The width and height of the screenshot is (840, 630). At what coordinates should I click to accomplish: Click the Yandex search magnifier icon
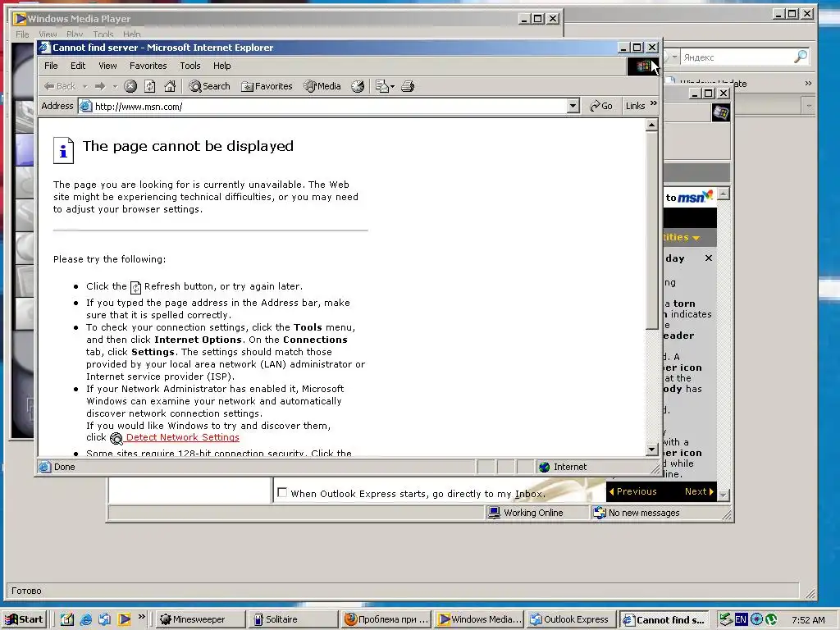[801, 57]
